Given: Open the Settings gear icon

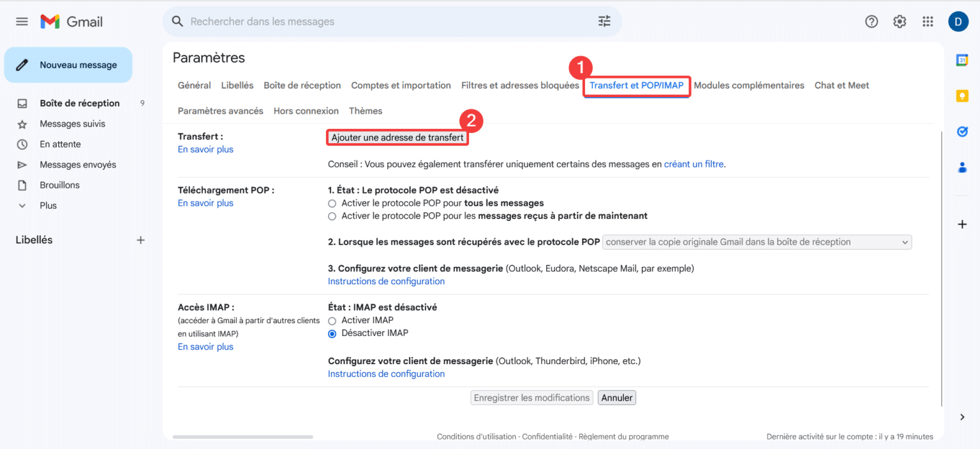Looking at the screenshot, I should 900,21.
